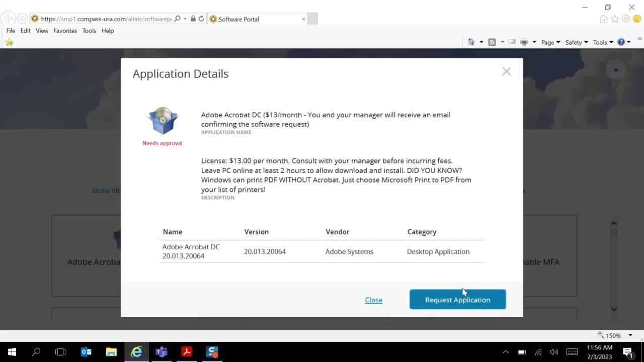
Task: Click the address bar search magnifier icon
Action: (x=177, y=19)
